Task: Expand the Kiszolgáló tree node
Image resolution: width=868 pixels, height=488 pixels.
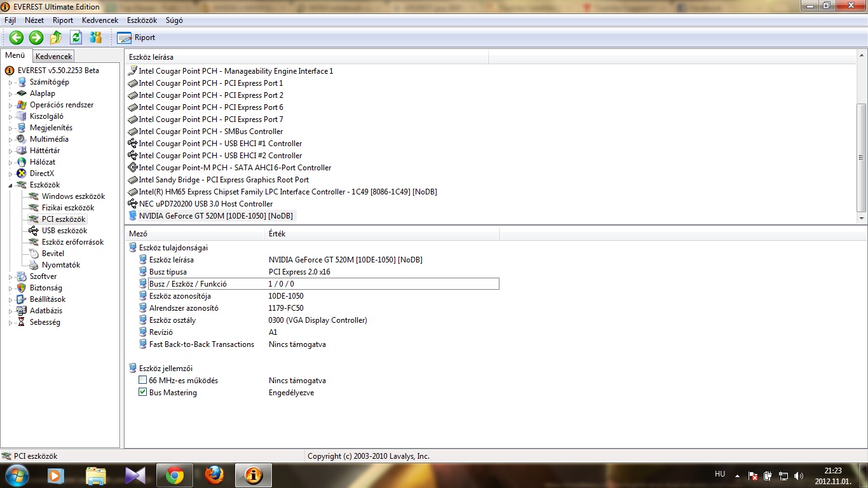Action: point(10,116)
